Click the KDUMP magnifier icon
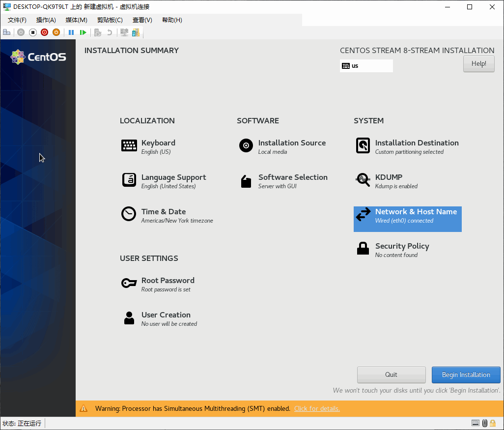Viewport: 504px width, 430px height. [x=363, y=180]
